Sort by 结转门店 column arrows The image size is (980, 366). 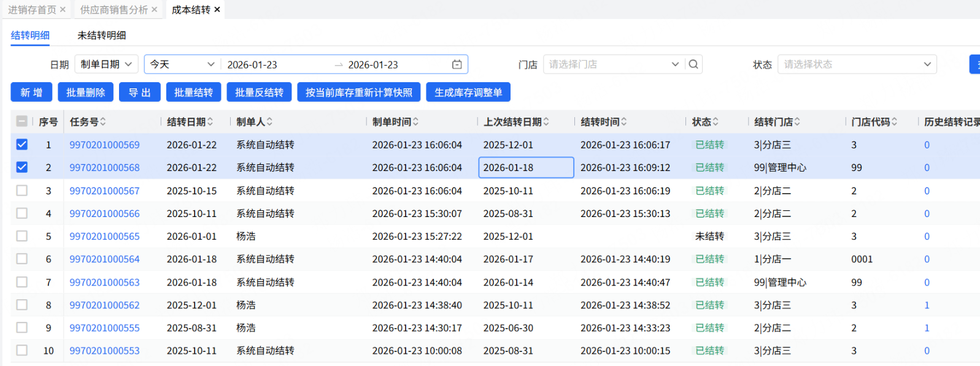[x=797, y=122]
